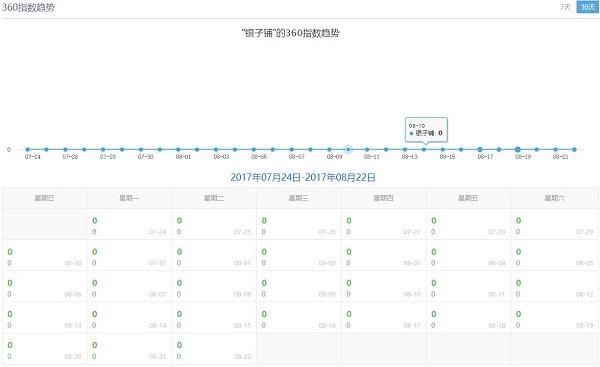Click the 星期四 column header

click(x=383, y=198)
